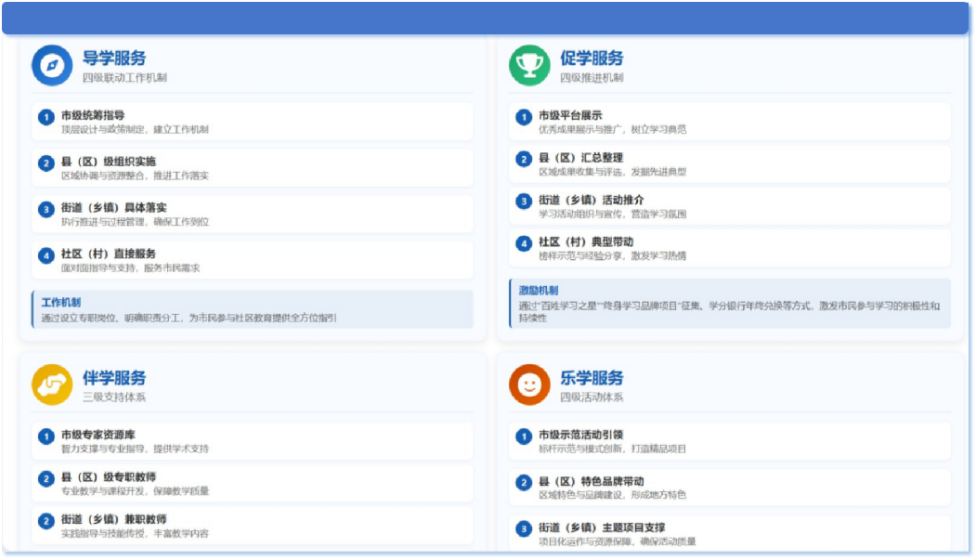
Task: Click the compass icon beside 导学服务
Action: click(x=52, y=65)
